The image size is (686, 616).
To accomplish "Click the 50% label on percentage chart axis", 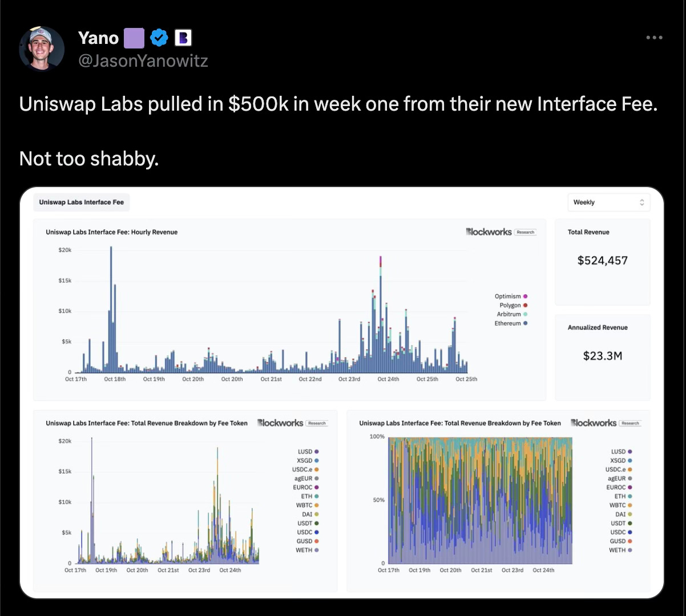I will tap(379, 500).
